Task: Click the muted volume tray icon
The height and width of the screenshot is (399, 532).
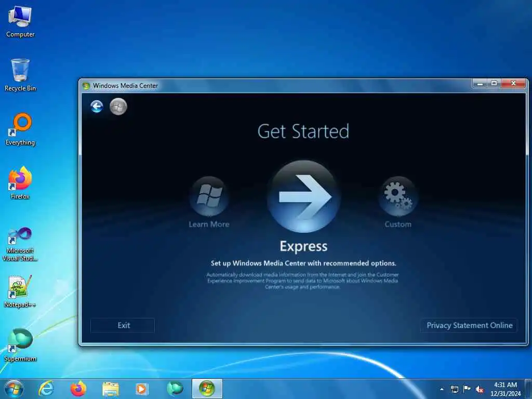Action: 480,390
